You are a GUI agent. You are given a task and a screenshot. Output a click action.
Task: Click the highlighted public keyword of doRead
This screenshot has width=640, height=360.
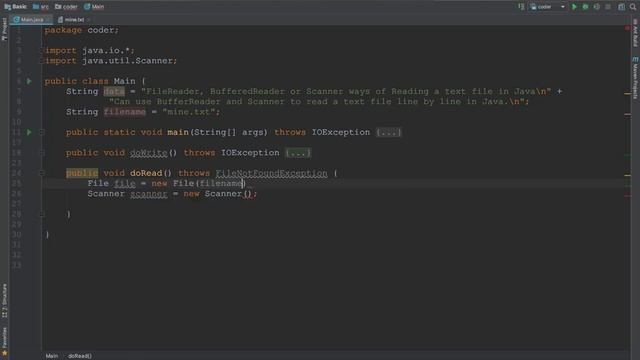(x=82, y=173)
